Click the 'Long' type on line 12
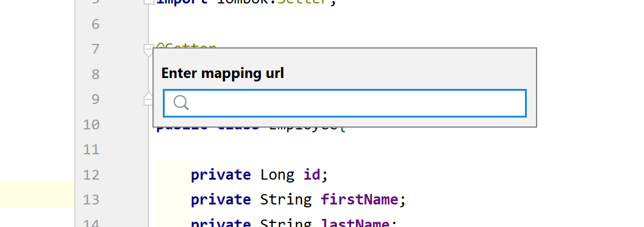 coord(277,175)
